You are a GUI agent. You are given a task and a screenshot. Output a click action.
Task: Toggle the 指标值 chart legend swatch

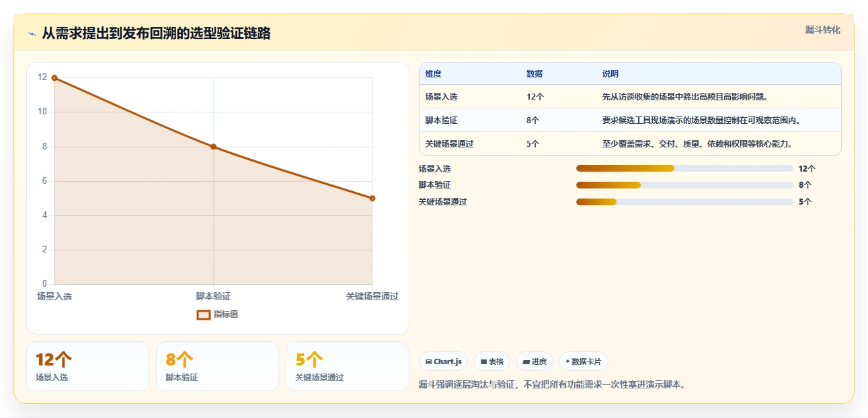coord(204,314)
